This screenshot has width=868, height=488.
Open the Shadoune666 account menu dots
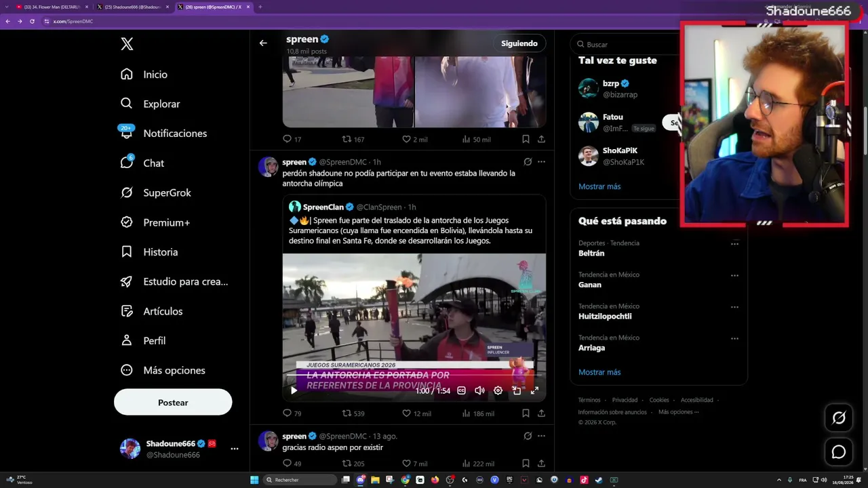pyautogui.click(x=235, y=449)
